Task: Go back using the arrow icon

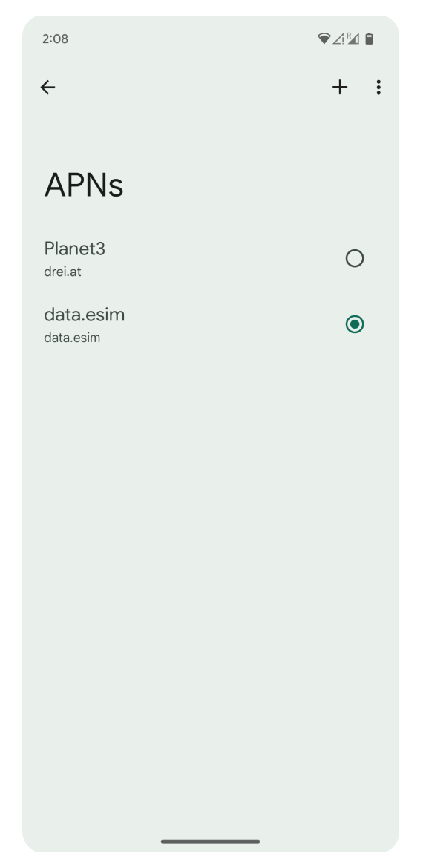Action: coord(47,88)
